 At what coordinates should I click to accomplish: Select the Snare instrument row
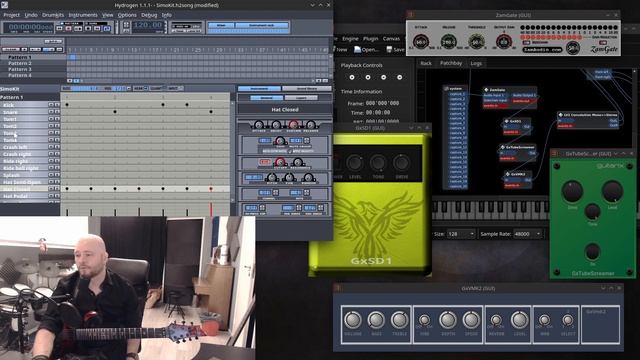(24, 112)
